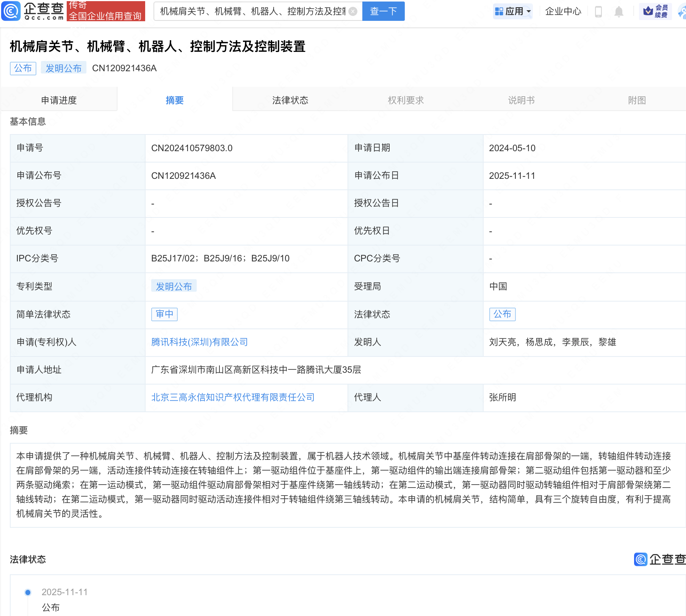Click the 2025-11-11 timeline marker dot
Image resolution: width=686 pixels, height=616 pixels.
28,592
